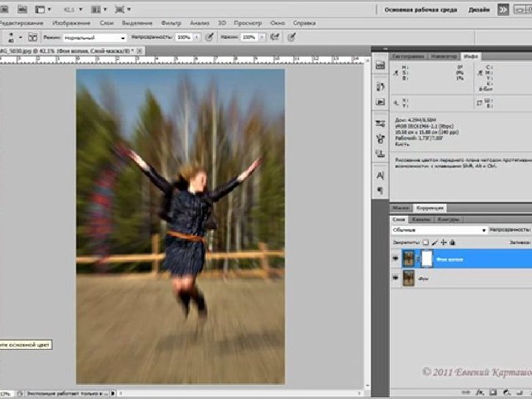Image resolution: width=532 pixels, height=399 pixels.
Task: Select the Дизайн workspace
Action: tap(479, 10)
